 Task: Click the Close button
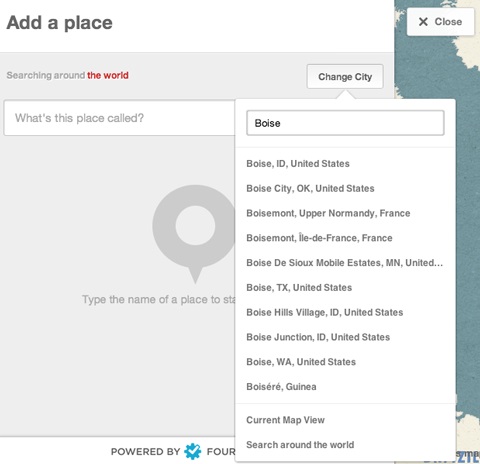tap(440, 22)
